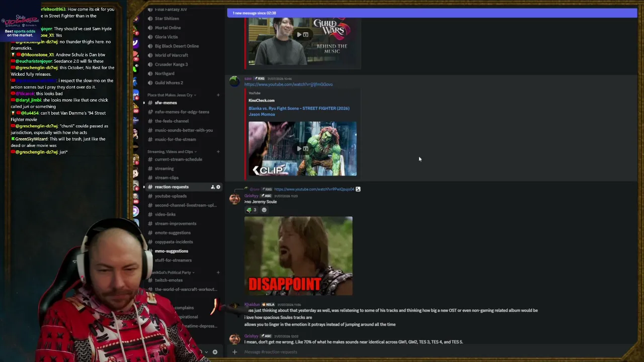This screenshot has width=644, height=362.
Task: Open reaction-requests channel settings gear
Action: pyautogui.click(x=218, y=187)
